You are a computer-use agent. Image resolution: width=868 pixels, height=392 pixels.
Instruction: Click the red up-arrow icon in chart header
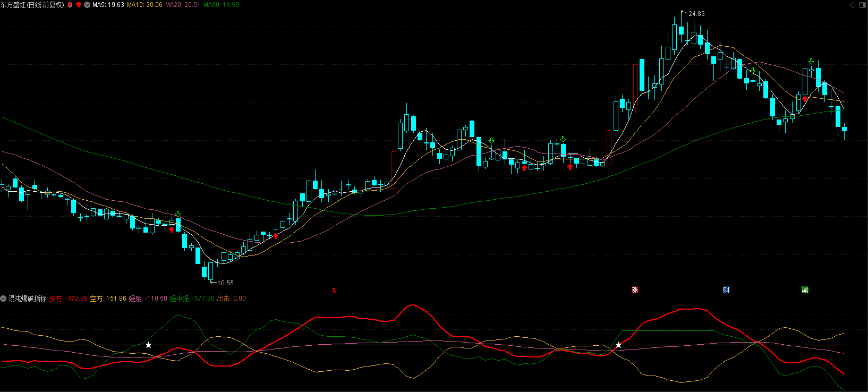tap(79, 5)
